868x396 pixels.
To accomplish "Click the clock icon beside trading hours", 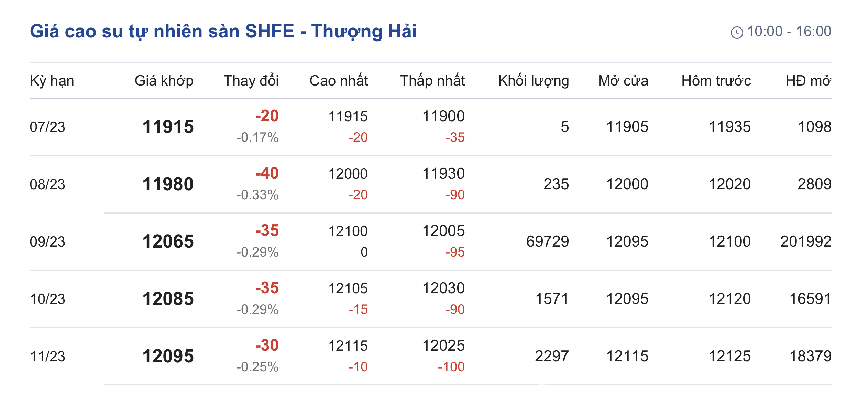I will pos(737,32).
